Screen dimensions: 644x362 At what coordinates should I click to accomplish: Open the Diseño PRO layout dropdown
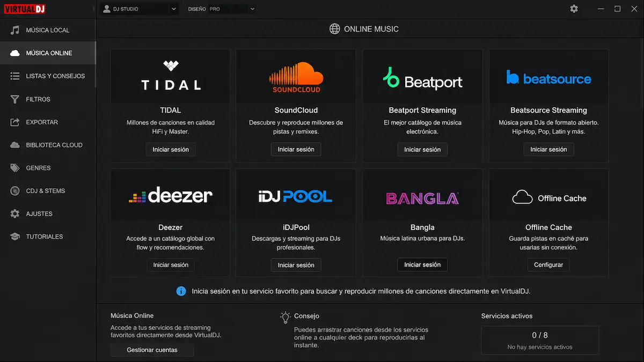point(231,9)
